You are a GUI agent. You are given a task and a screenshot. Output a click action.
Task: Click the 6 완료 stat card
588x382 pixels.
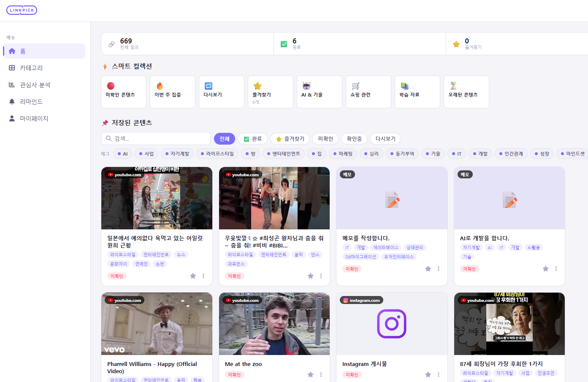[x=360, y=44]
